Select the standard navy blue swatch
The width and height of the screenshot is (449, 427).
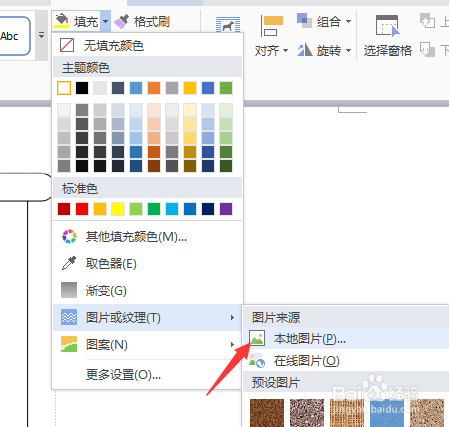tap(208, 209)
